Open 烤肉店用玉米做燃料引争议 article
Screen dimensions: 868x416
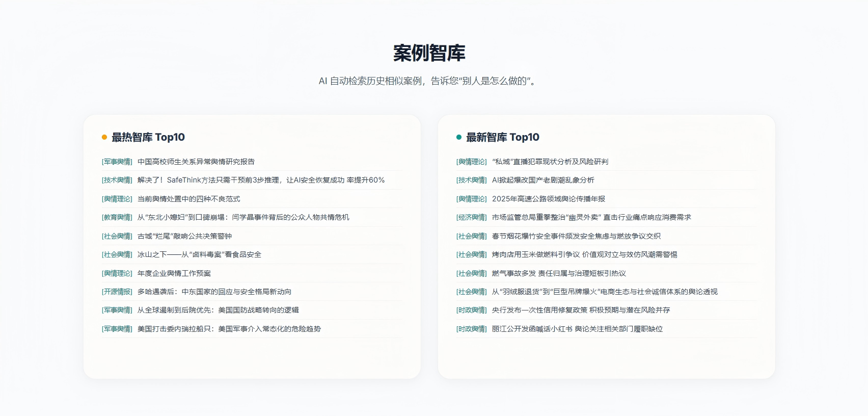pos(584,254)
